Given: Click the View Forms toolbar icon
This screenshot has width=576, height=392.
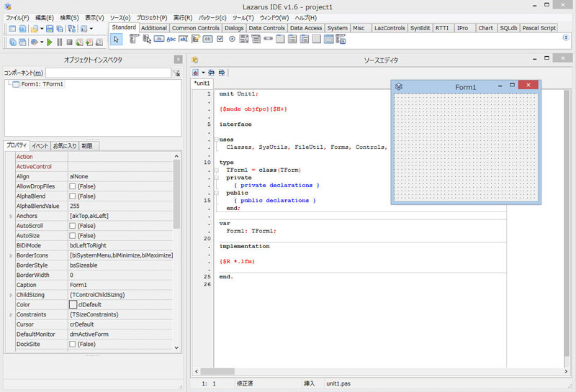Looking at the screenshot, I should point(22,42).
